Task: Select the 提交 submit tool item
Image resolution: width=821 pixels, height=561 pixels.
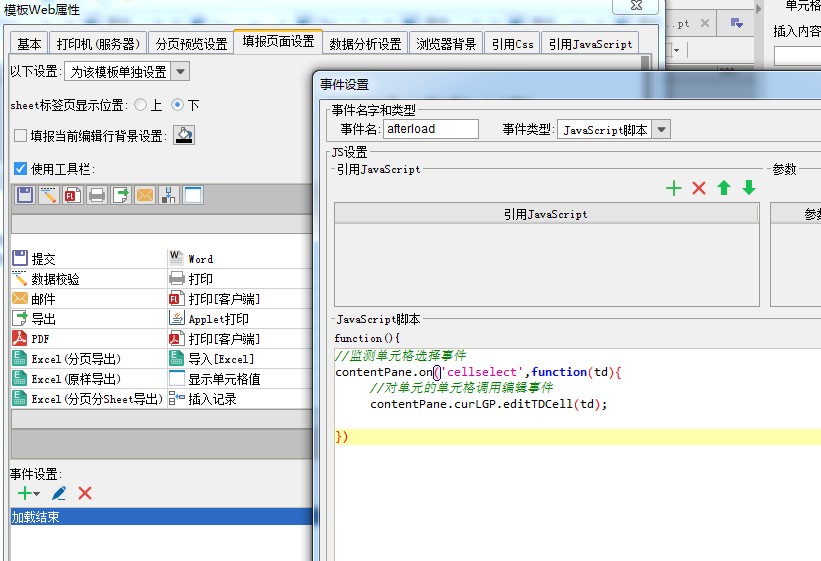Action: tap(88, 259)
